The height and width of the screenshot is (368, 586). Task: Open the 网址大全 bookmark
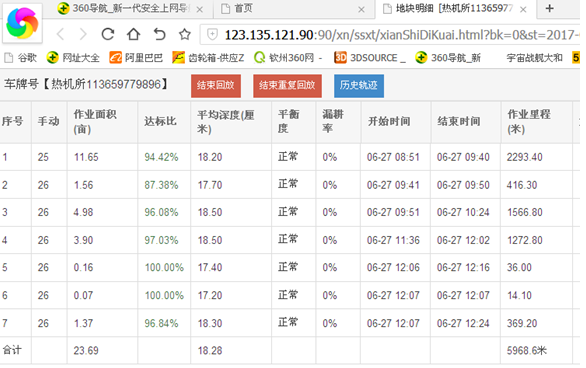(x=73, y=58)
